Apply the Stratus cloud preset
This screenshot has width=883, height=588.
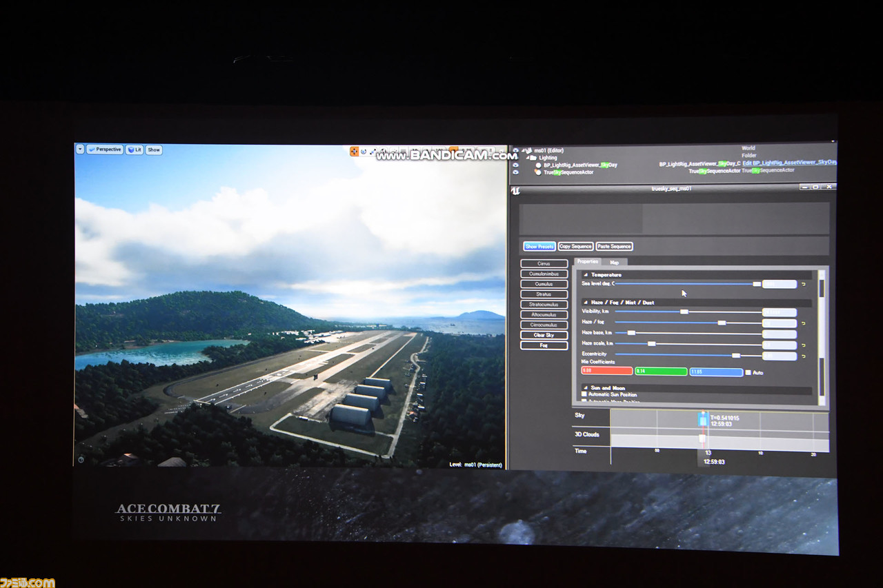tap(544, 294)
